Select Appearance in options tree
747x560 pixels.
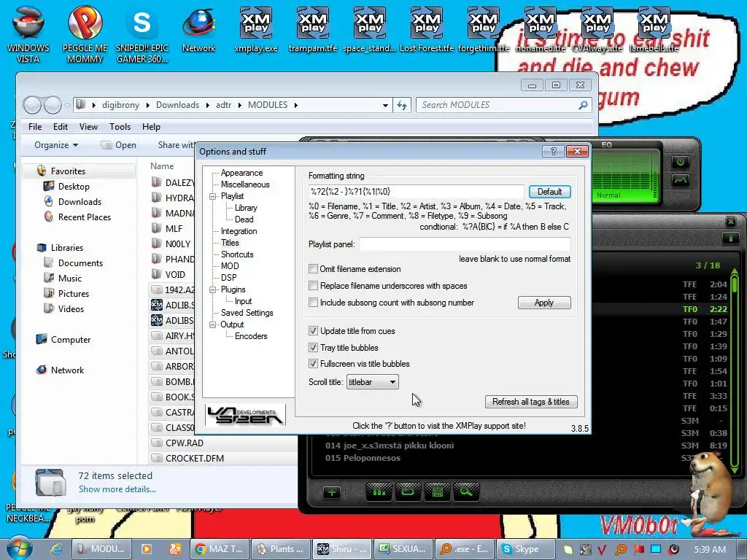tap(241, 173)
